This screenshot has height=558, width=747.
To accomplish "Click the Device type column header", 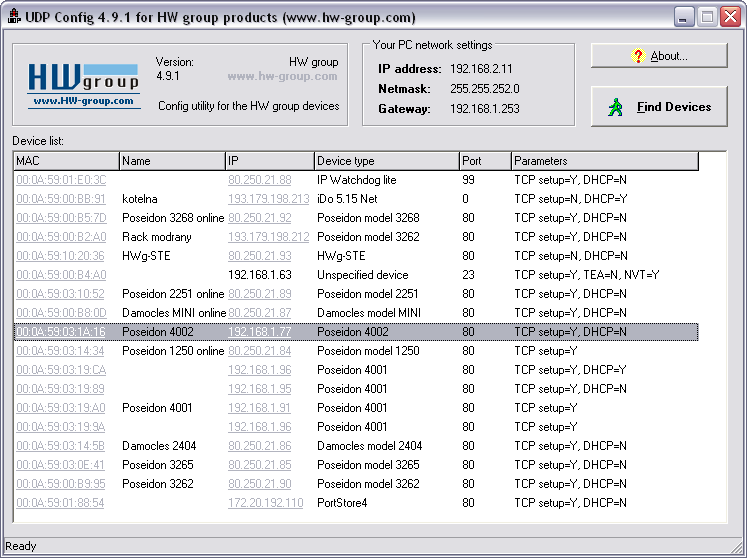I will tap(387, 161).
